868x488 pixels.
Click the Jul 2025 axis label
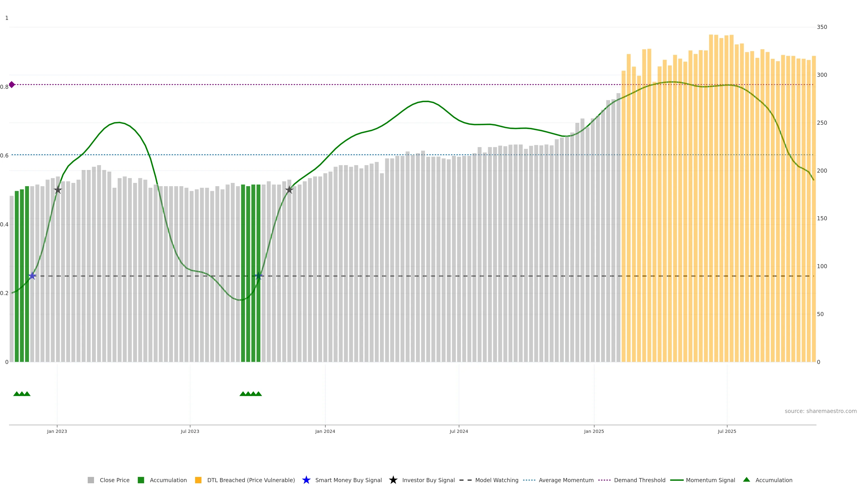click(727, 431)
